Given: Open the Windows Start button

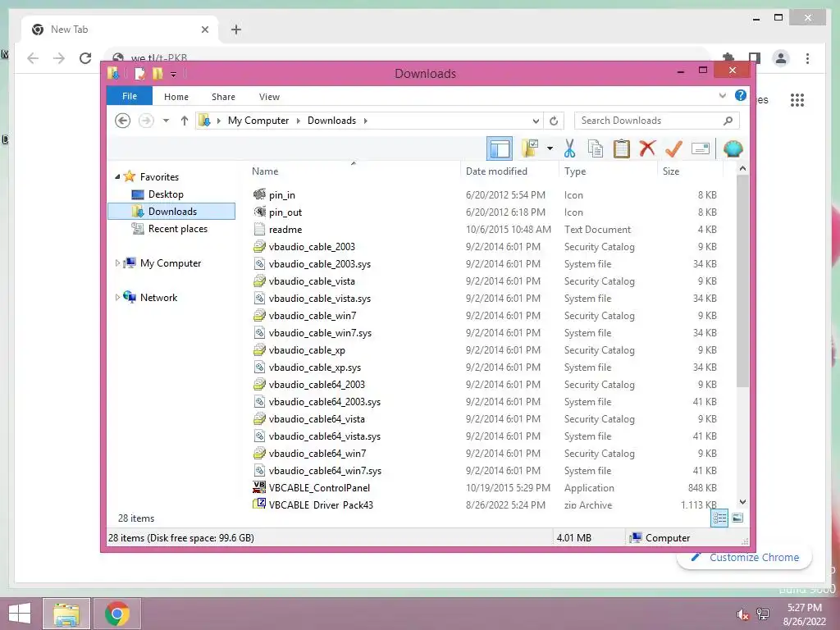Looking at the screenshot, I should click(20, 614).
